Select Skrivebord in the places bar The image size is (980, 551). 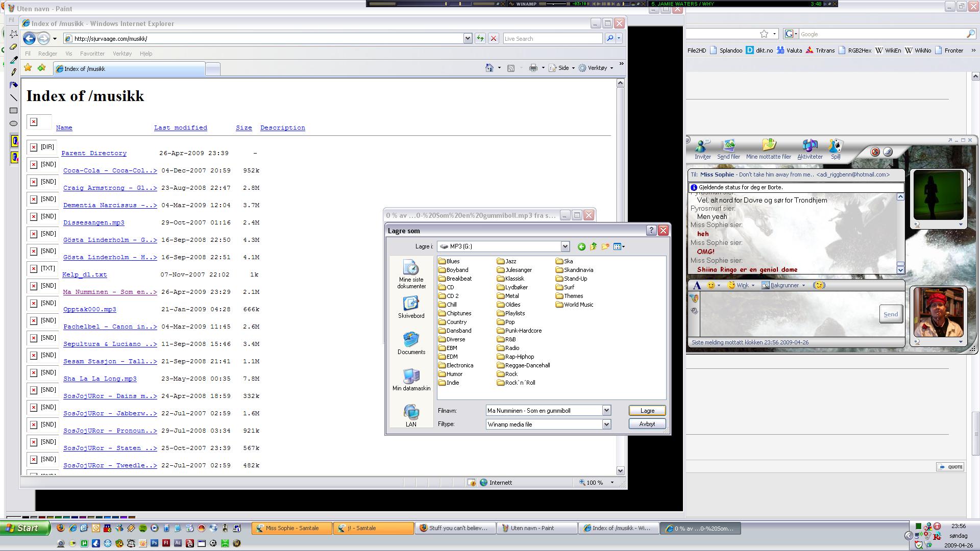click(x=411, y=307)
